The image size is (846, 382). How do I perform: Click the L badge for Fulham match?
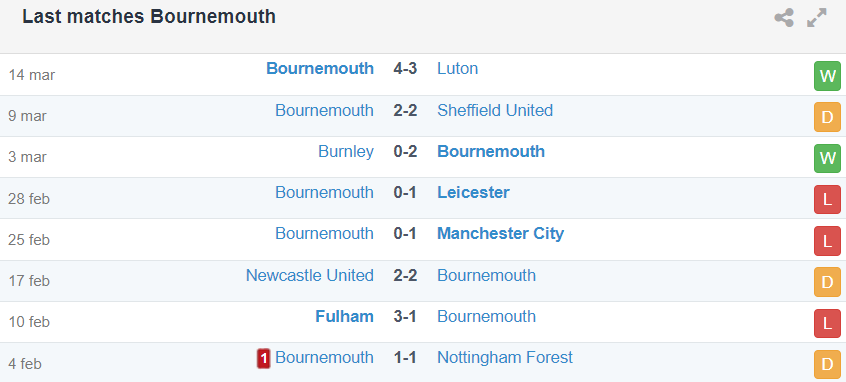[827, 323]
